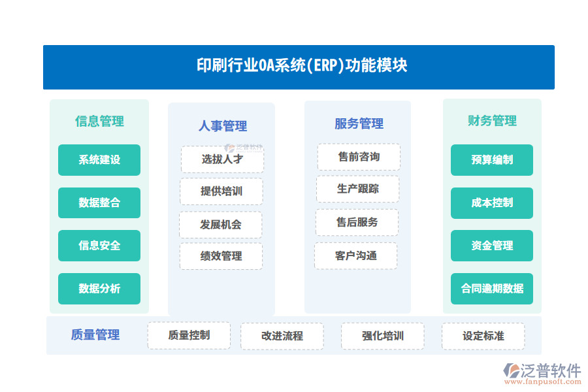
Task: Click the 系统建设 module button
Action: coord(99,160)
